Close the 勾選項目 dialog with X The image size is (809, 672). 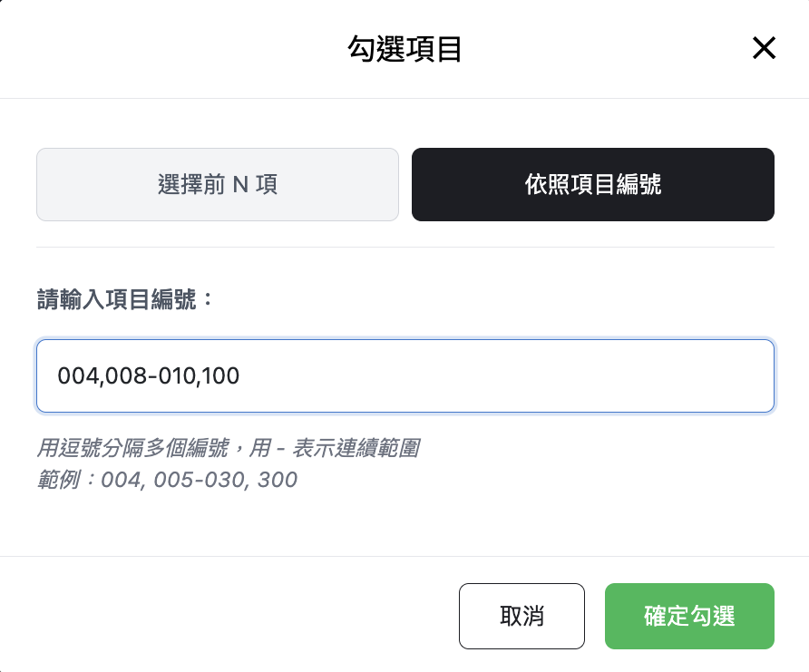[764, 48]
